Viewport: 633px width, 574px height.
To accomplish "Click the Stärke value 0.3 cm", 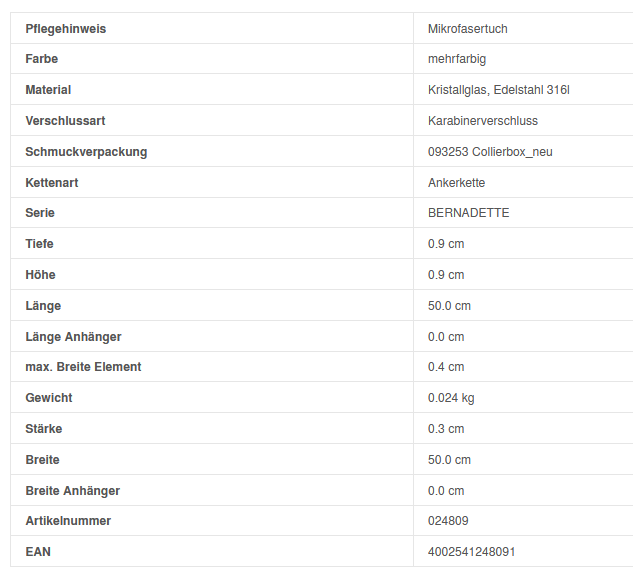I will 446,429.
